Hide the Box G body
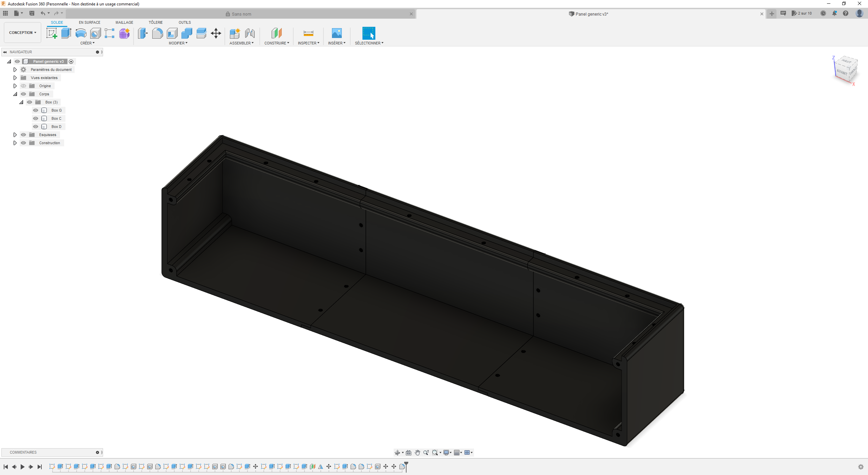This screenshot has width=868, height=475. (x=36, y=110)
